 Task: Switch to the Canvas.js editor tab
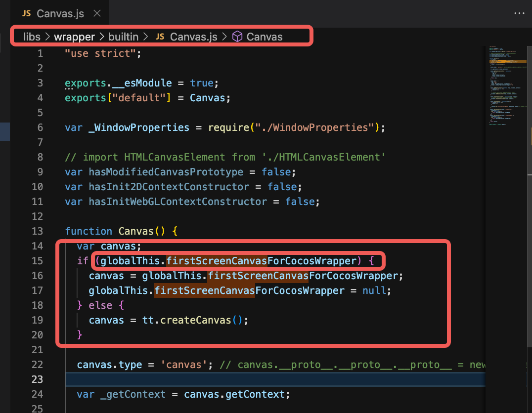click(60, 13)
